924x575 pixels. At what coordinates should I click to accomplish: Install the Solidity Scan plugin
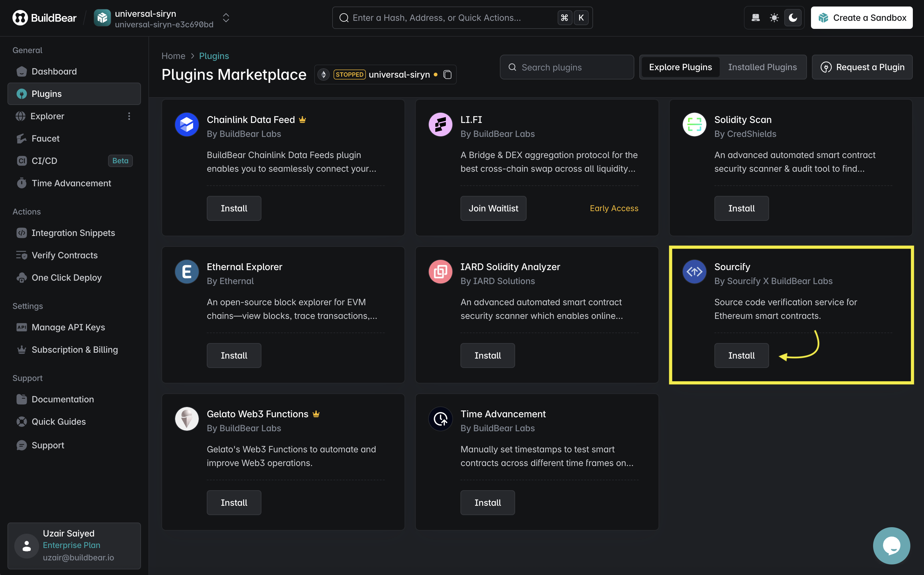click(741, 208)
